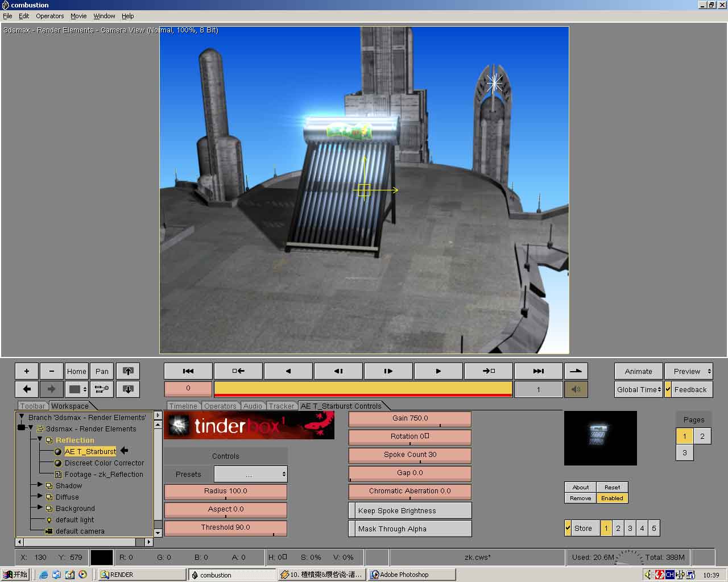
Task: Jump to the last frame
Action: point(538,371)
